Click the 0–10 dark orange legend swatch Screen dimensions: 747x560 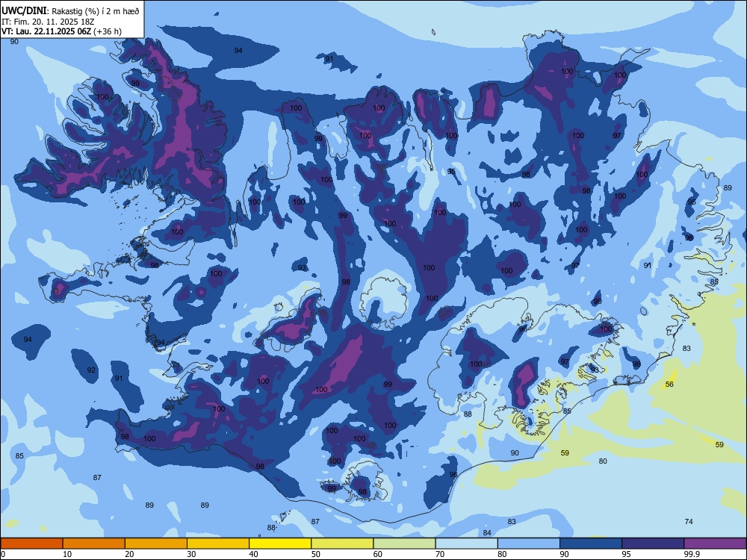click(31, 544)
